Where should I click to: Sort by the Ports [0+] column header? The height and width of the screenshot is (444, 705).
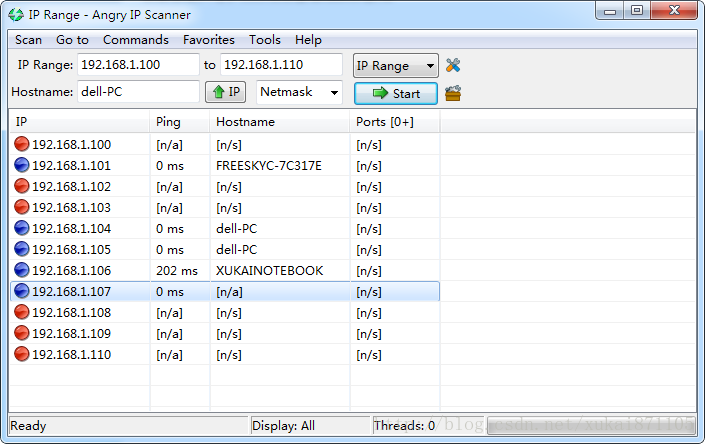point(395,122)
